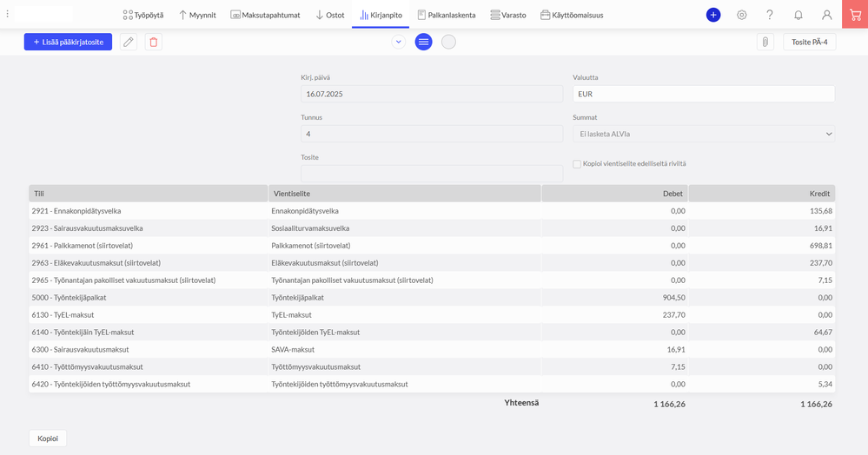Screen dimensions: 868x455
Task: Select the blue list view icon
Action: tap(423, 42)
